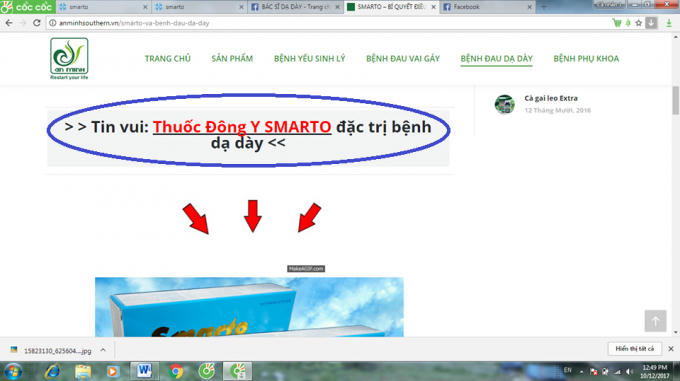Close the downloads bar
The image size is (680, 381).
click(x=671, y=348)
